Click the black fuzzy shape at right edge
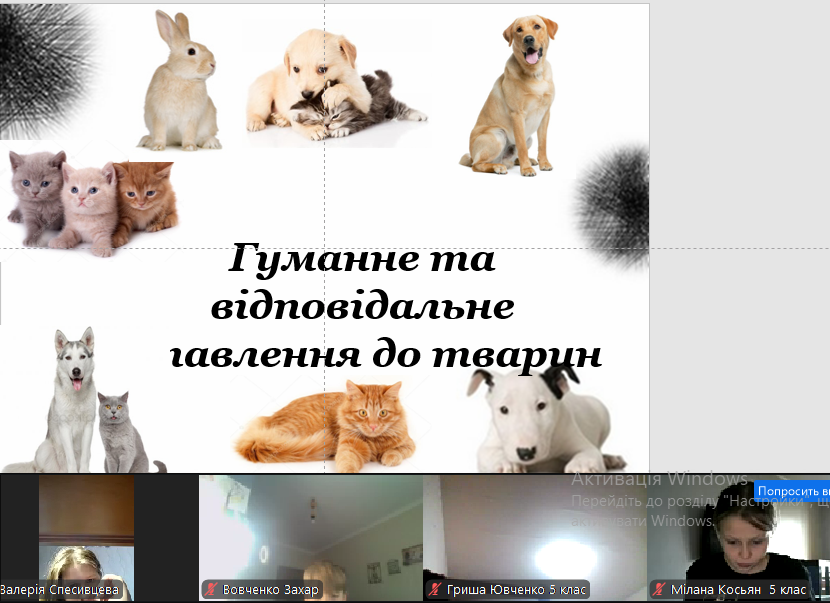This screenshot has height=603, width=830. click(x=612, y=207)
